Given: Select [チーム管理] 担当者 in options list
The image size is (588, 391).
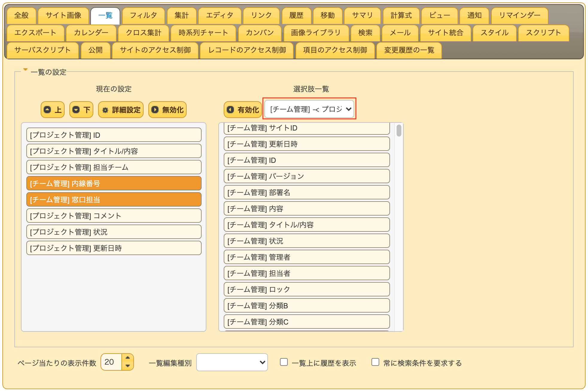Looking at the screenshot, I should tap(307, 273).
